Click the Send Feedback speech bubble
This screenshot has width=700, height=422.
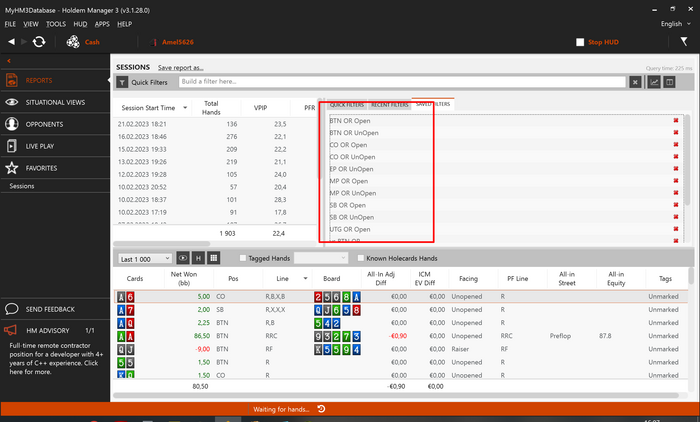[x=12, y=309]
